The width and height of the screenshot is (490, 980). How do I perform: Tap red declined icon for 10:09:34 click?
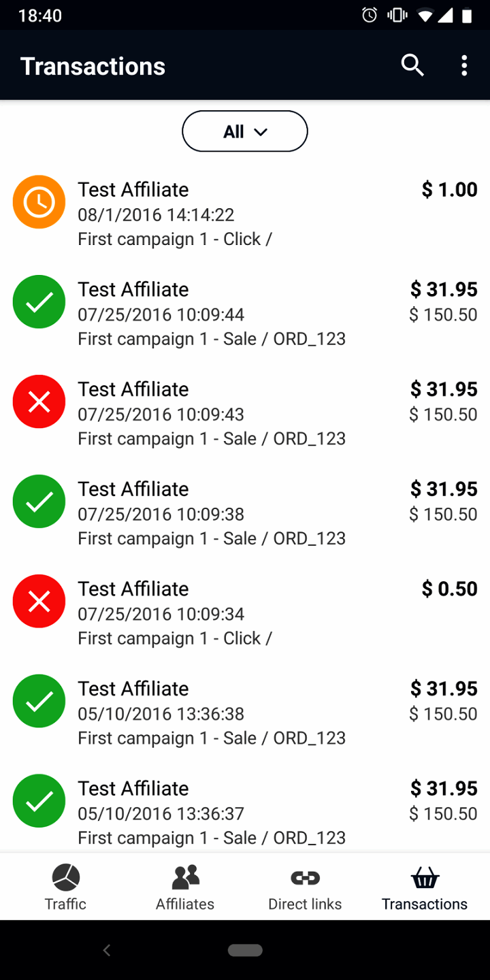point(39,602)
